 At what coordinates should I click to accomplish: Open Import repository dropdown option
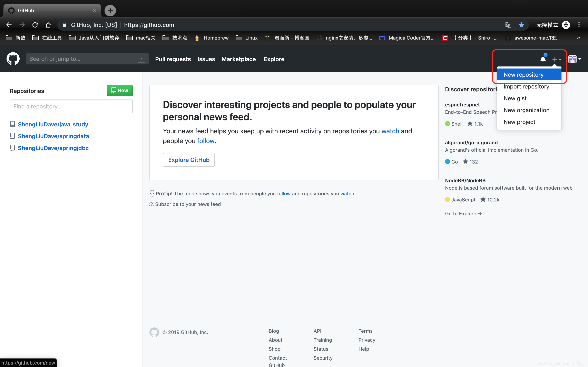tap(526, 86)
